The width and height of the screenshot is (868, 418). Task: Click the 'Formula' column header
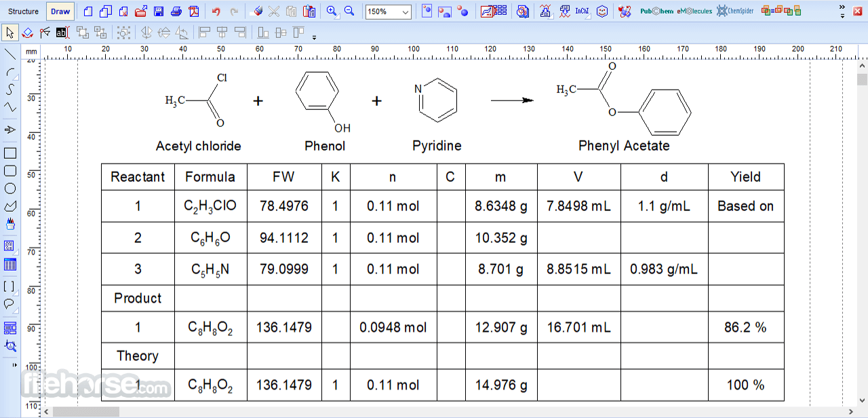210,177
